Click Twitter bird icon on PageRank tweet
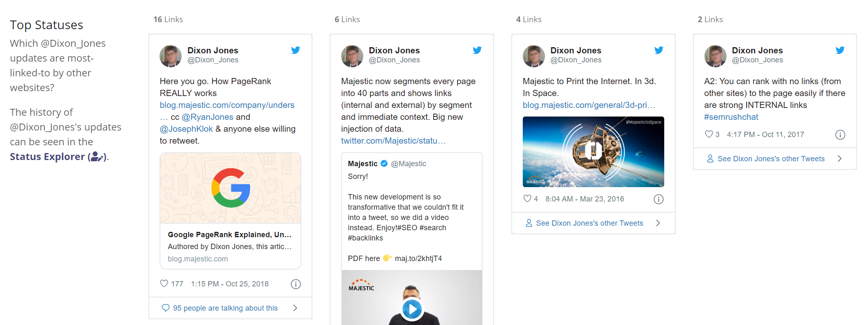868x325 pixels. [x=296, y=50]
